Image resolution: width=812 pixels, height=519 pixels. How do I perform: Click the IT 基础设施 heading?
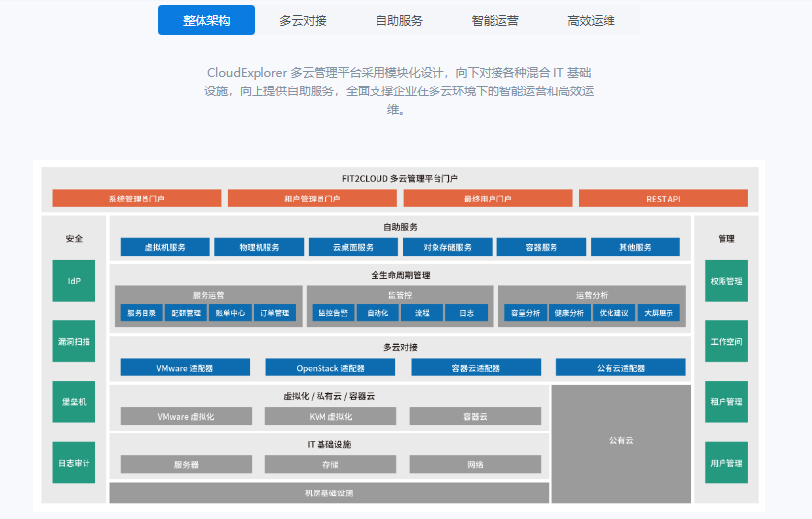coord(329,444)
